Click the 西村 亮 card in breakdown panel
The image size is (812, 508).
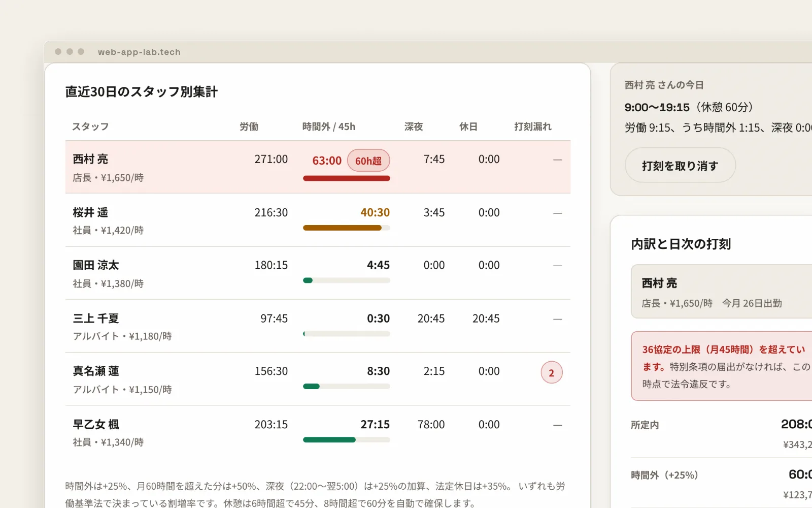(x=722, y=292)
